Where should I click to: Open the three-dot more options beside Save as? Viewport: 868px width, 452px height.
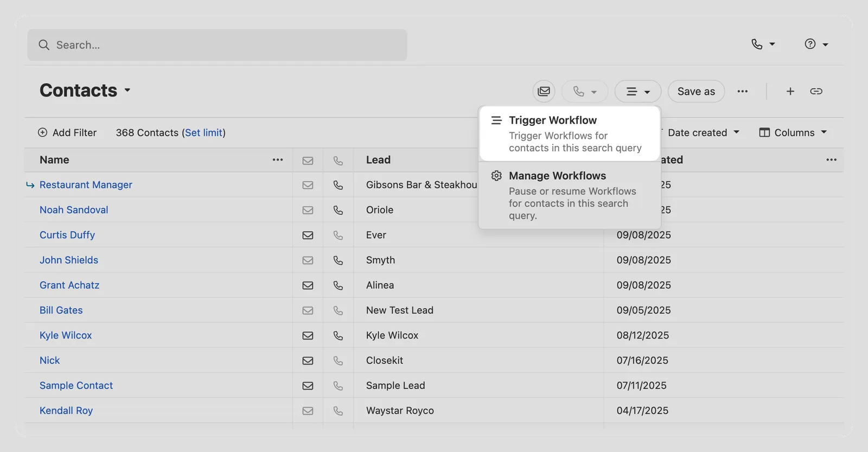coord(743,91)
